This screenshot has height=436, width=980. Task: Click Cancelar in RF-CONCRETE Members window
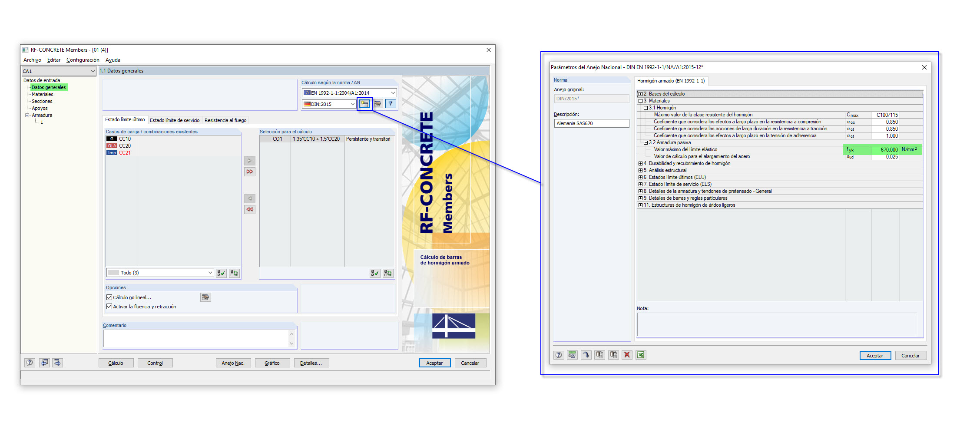(470, 363)
